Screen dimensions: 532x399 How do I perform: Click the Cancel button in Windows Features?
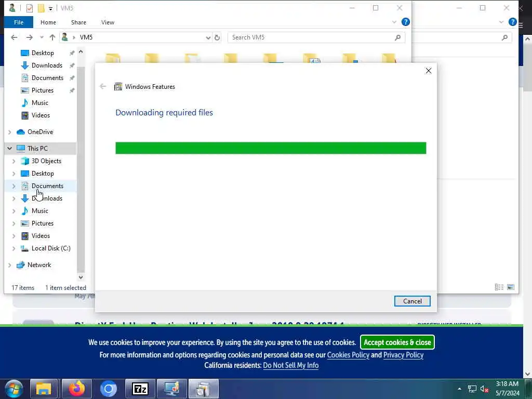[x=412, y=301]
